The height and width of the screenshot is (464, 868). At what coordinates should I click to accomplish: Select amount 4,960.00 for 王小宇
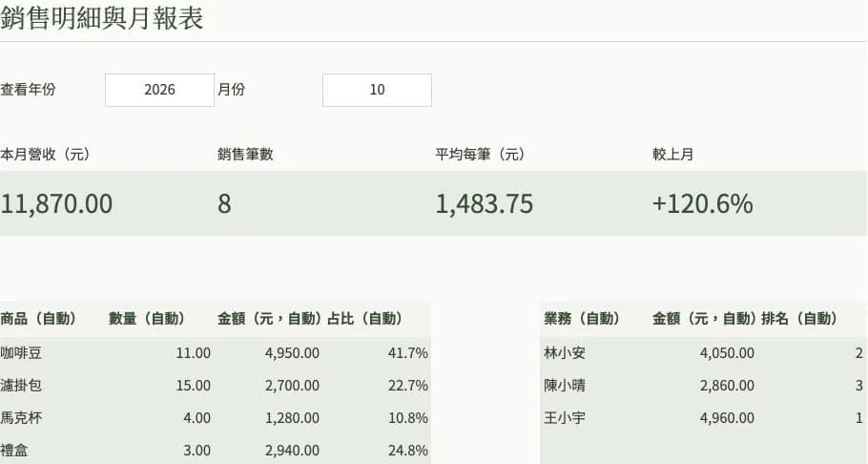(x=727, y=418)
